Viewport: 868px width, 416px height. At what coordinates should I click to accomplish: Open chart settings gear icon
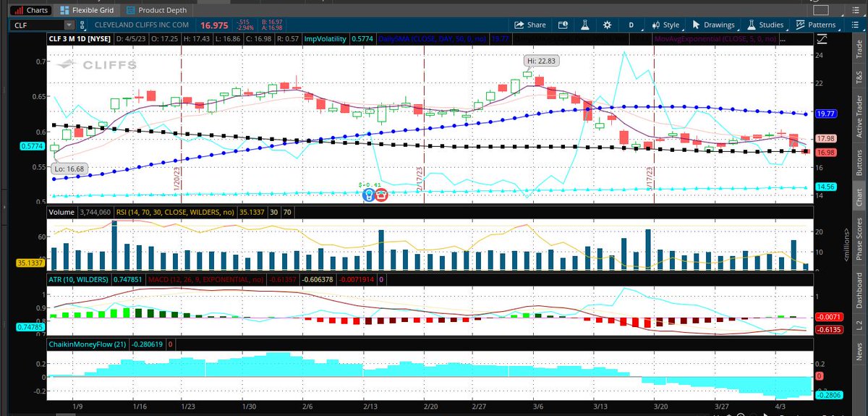click(606, 25)
